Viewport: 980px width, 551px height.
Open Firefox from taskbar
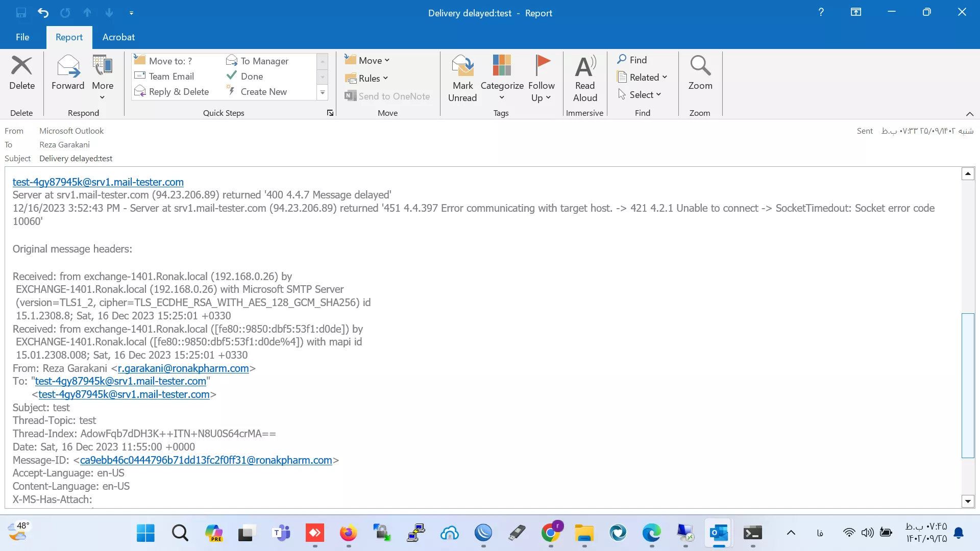(x=348, y=533)
